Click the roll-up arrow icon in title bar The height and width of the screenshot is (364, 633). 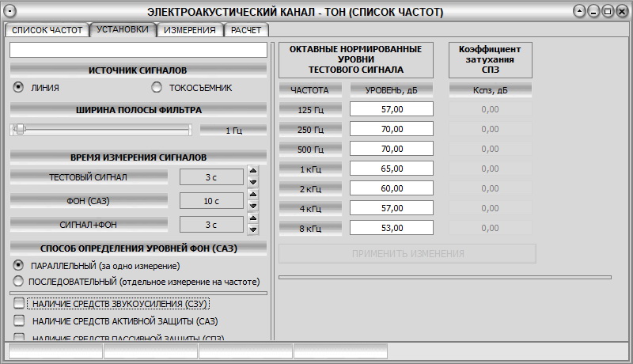click(x=580, y=12)
